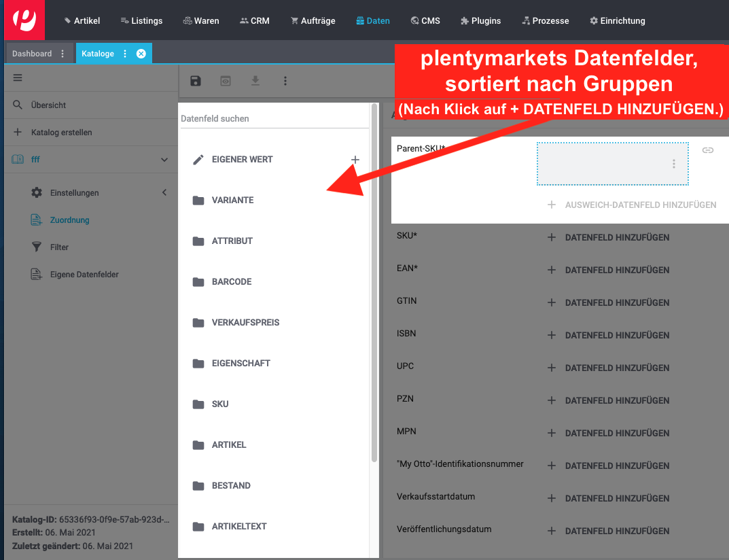Click the download icon in toolbar

(x=255, y=81)
